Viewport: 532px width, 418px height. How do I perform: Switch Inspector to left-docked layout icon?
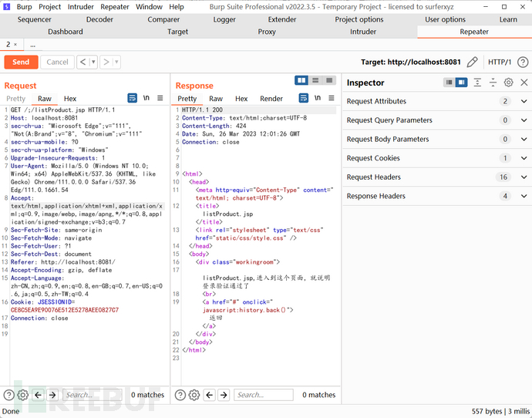(x=450, y=82)
